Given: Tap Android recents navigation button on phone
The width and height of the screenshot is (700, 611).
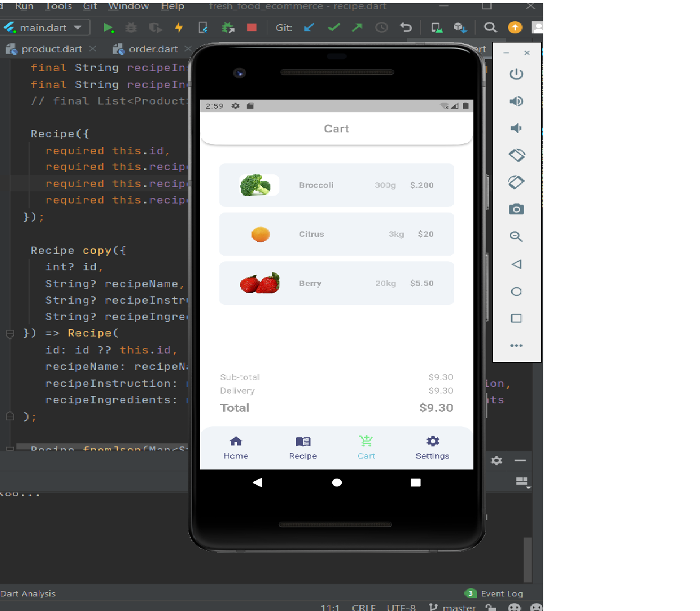Looking at the screenshot, I should [x=416, y=482].
